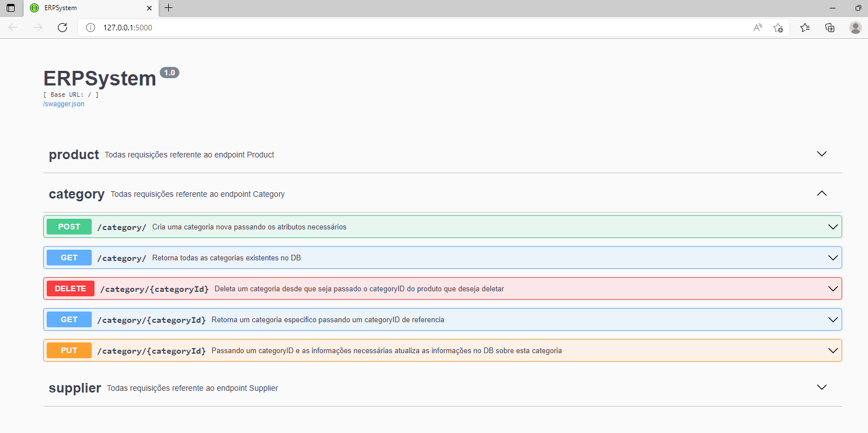This screenshot has width=868, height=433.
Task: Select the red DELETE /category/{categoryId} badge
Action: click(x=70, y=288)
